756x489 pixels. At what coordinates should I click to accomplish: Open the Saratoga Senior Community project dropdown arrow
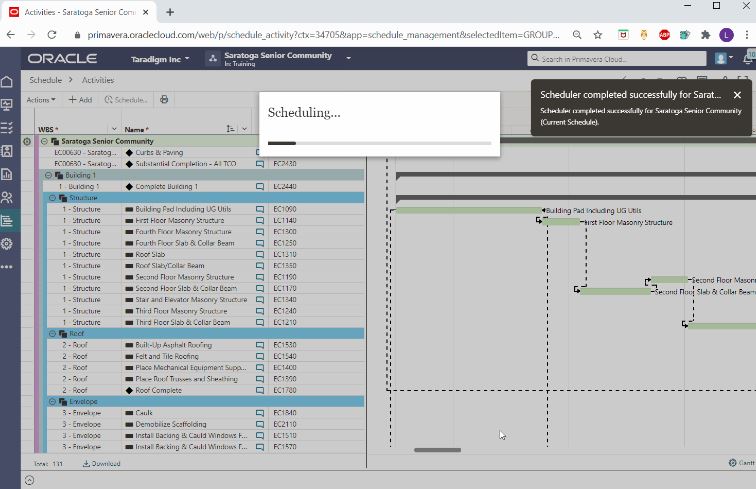[x=349, y=58]
